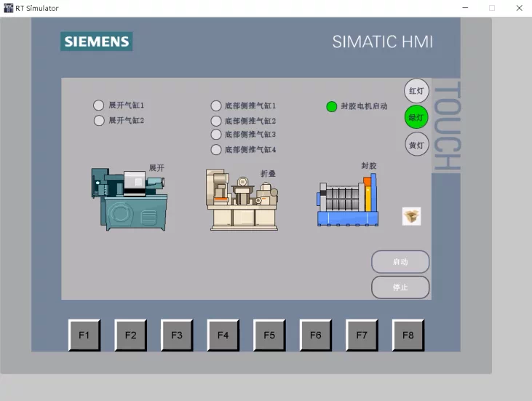This screenshot has width=532, height=401.
Task: Toggle the 绿灯 green light indicator
Action: tap(416, 117)
